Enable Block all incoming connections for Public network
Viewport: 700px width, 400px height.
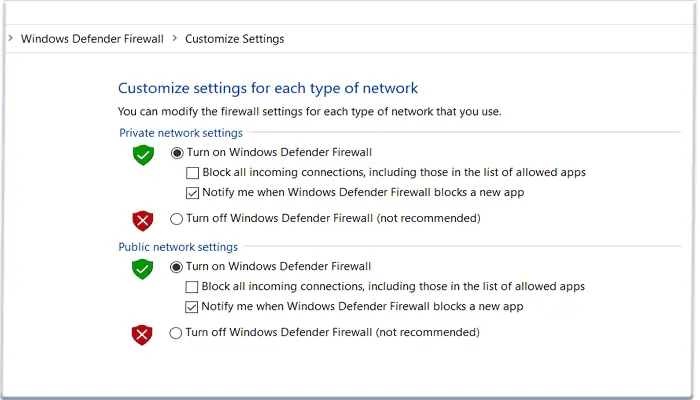coord(193,287)
